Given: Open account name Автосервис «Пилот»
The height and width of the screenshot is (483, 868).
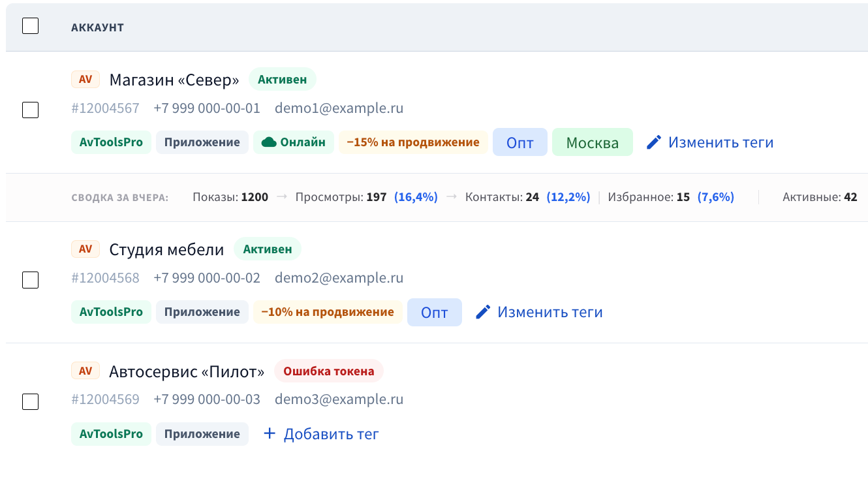Looking at the screenshot, I should [x=187, y=371].
